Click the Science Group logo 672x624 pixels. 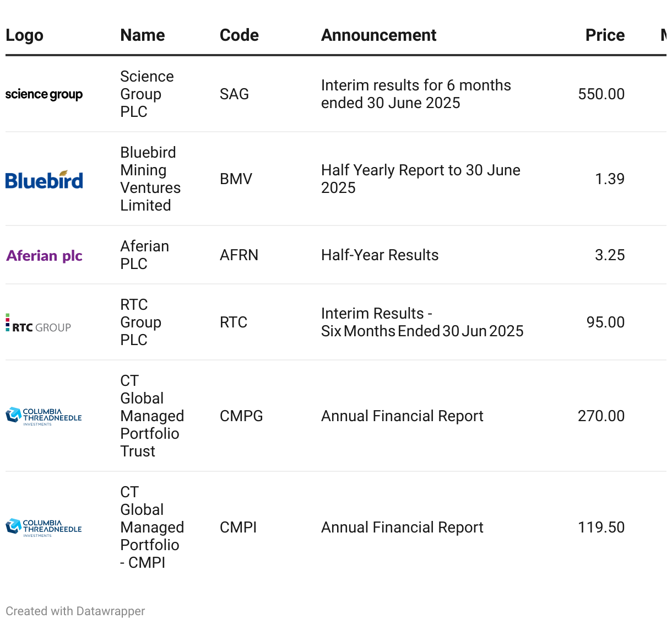44,94
